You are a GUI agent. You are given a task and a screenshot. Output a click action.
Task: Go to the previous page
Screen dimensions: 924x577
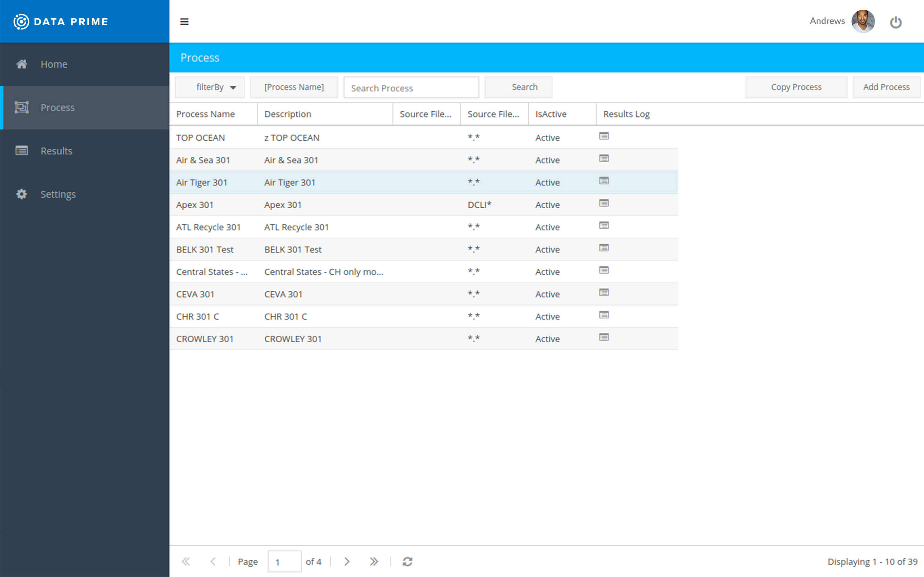point(213,561)
